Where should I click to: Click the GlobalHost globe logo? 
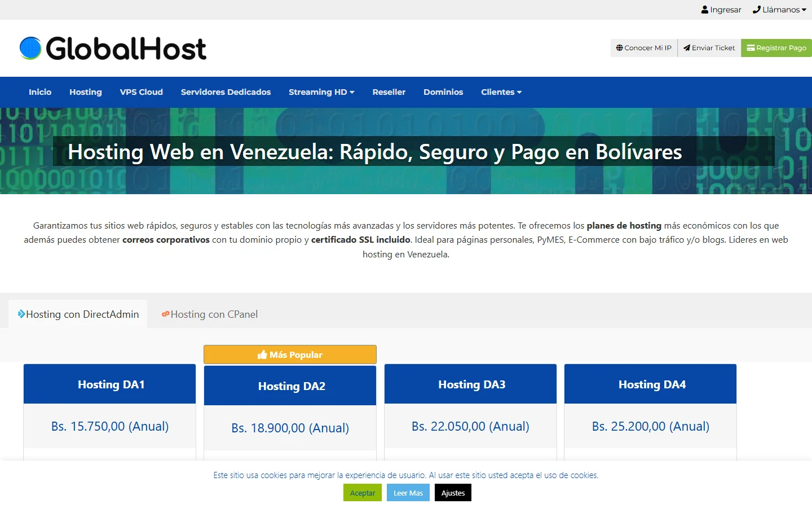29,47
